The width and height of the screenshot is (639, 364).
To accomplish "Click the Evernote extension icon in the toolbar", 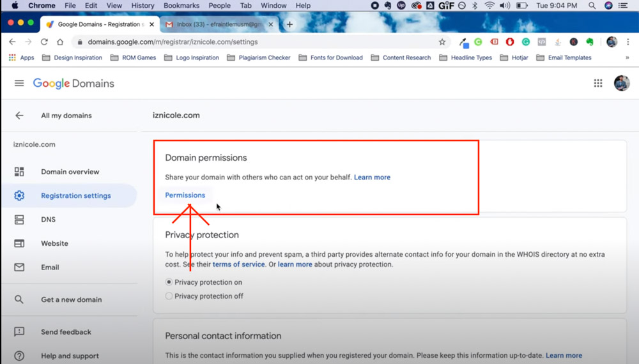I will (590, 42).
